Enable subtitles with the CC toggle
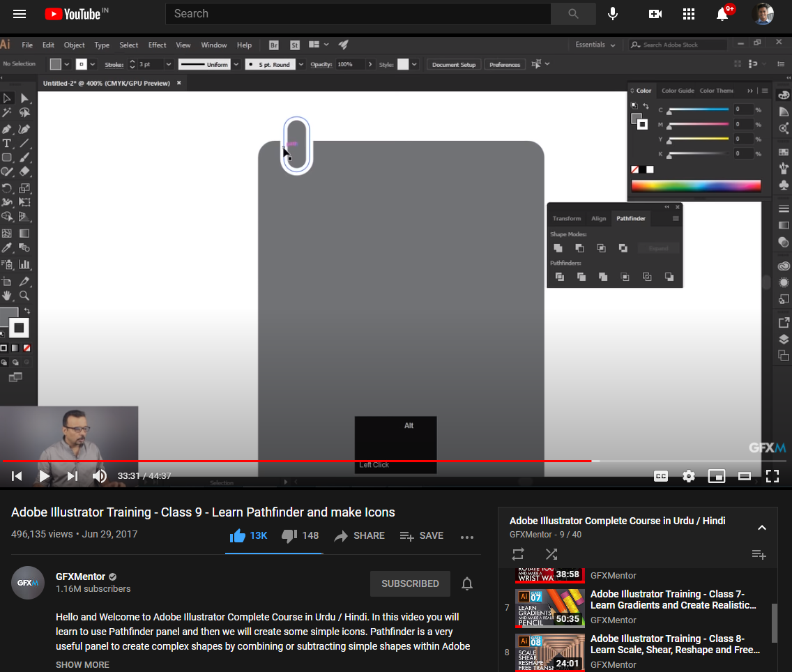Screen dimensions: 792x672 click(660, 476)
